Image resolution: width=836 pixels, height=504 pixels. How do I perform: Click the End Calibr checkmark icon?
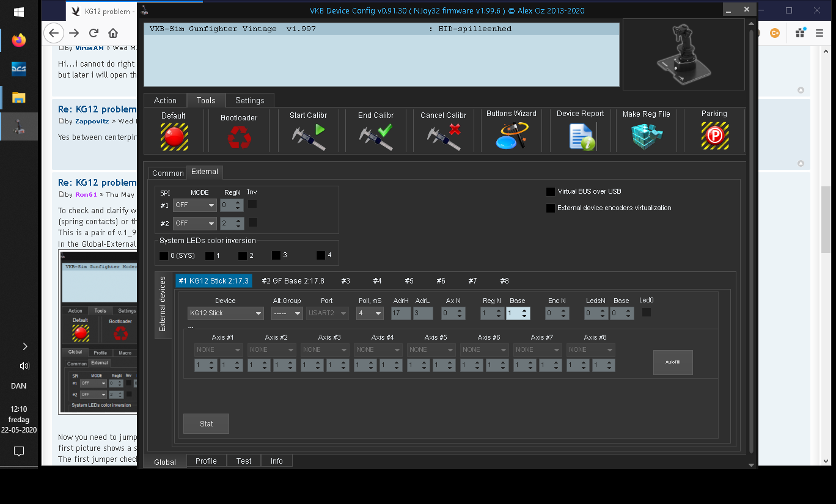click(375, 137)
